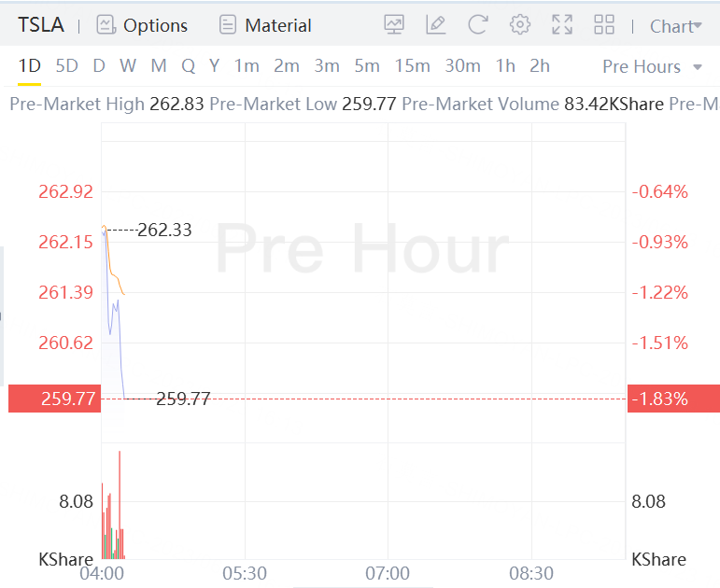
Task: Open the Chart type dropdown
Action: coord(675,26)
